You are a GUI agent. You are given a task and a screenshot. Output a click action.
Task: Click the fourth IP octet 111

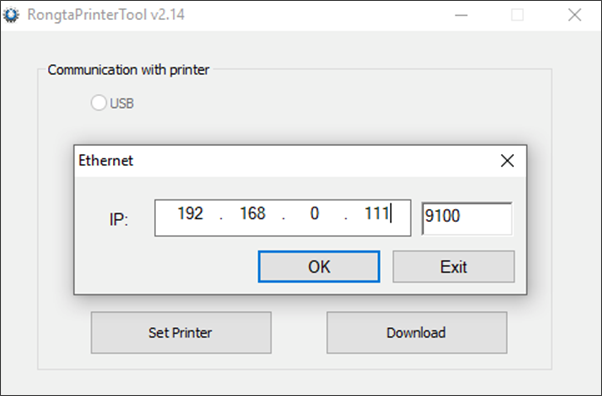click(377, 214)
